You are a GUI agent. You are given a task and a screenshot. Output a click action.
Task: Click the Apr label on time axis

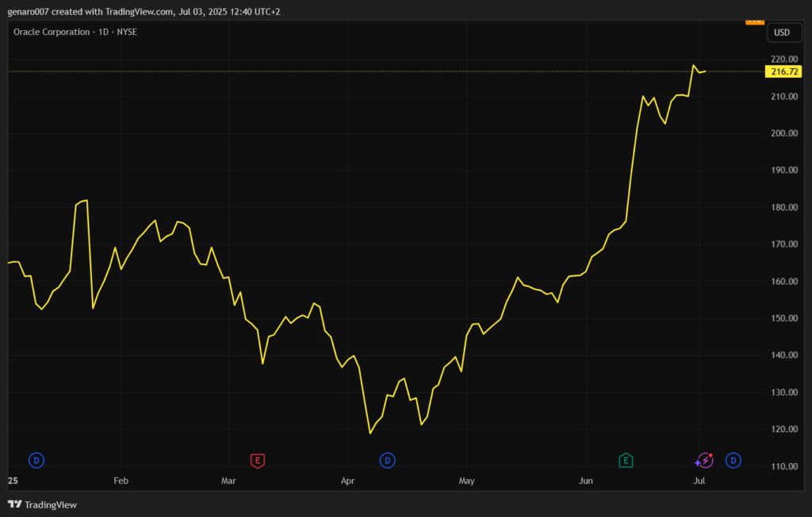click(x=347, y=481)
